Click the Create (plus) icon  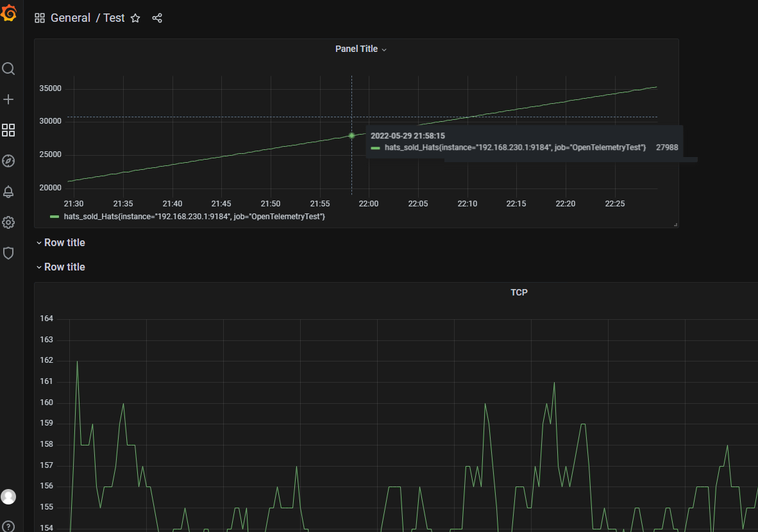pos(8,99)
